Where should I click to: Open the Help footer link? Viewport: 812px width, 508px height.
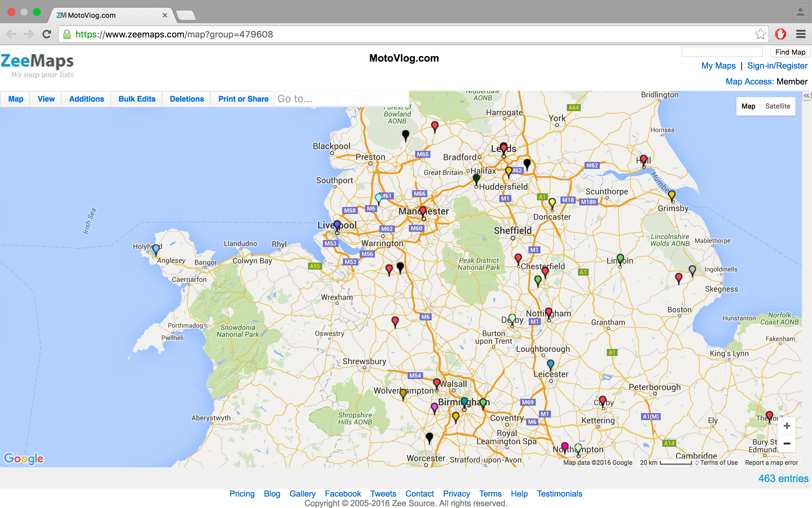point(519,493)
